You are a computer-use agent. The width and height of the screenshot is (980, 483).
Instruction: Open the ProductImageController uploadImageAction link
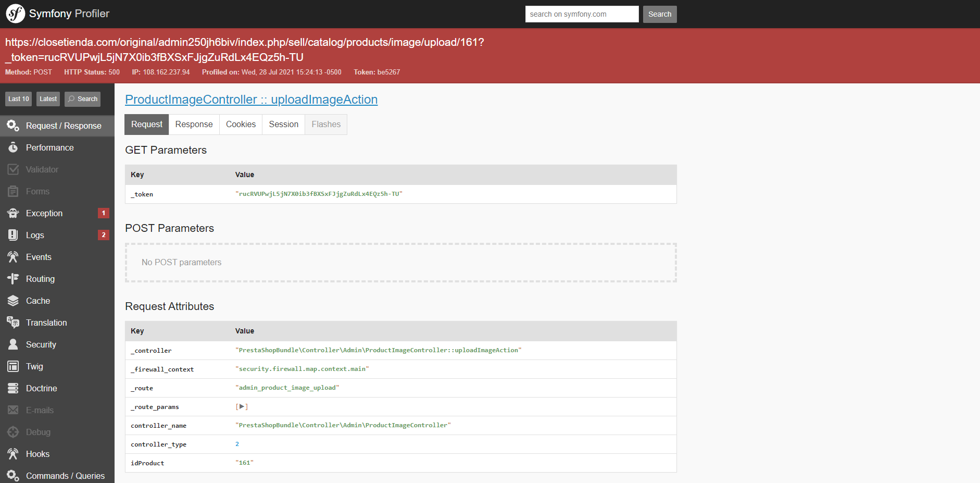pyautogui.click(x=252, y=100)
